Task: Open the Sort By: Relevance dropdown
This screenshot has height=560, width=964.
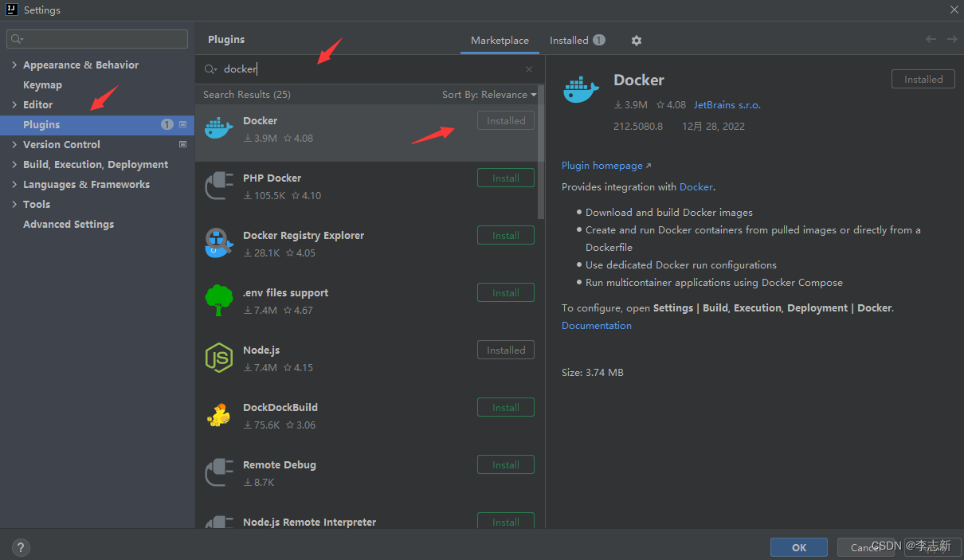Action: coord(489,95)
